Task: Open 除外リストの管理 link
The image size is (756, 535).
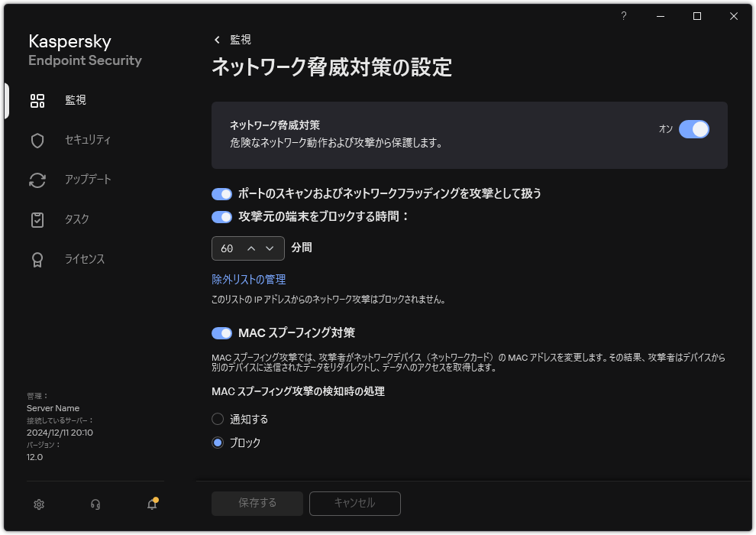Action: point(247,279)
